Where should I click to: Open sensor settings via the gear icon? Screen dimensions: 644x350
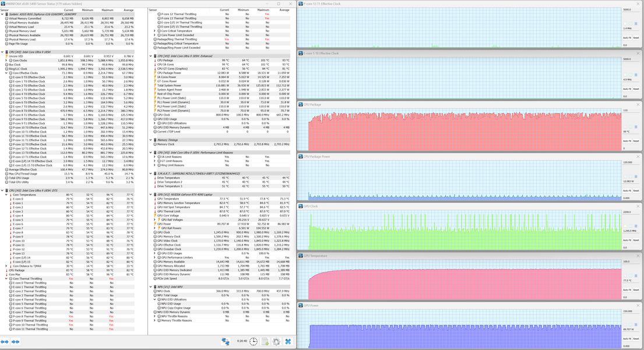tap(276, 342)
